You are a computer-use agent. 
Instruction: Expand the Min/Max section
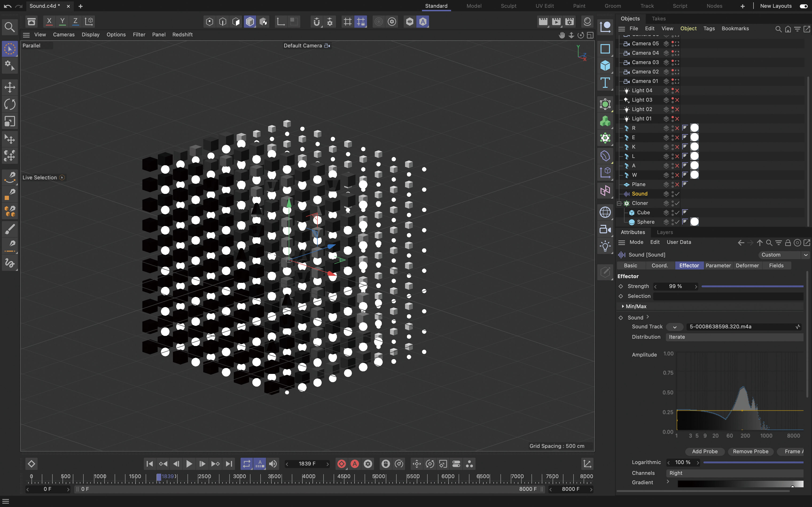(x=623, y=307)
